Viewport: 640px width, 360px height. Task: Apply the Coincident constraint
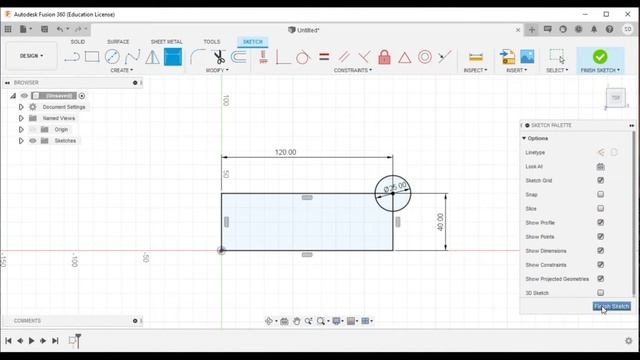pos(283,57)
